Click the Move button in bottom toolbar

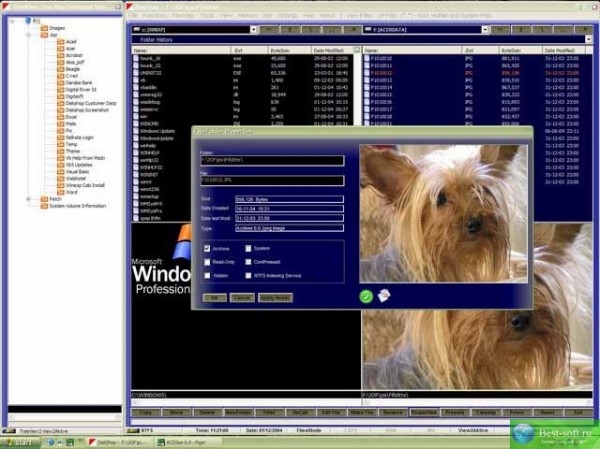(x=176, y=413)
